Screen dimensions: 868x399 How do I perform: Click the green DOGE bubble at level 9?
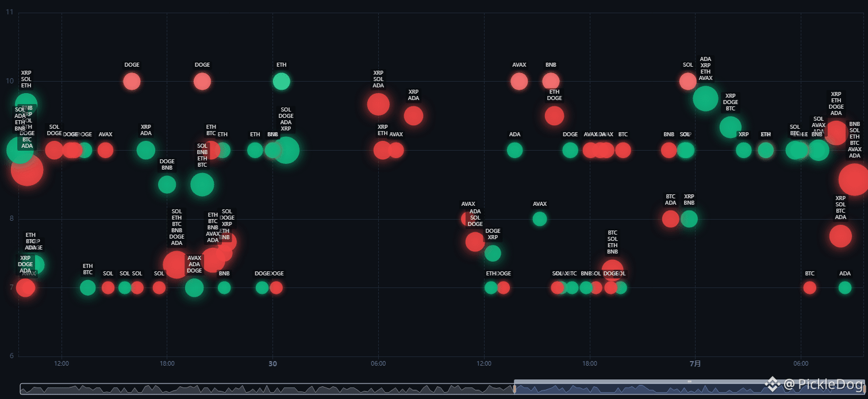570,150
